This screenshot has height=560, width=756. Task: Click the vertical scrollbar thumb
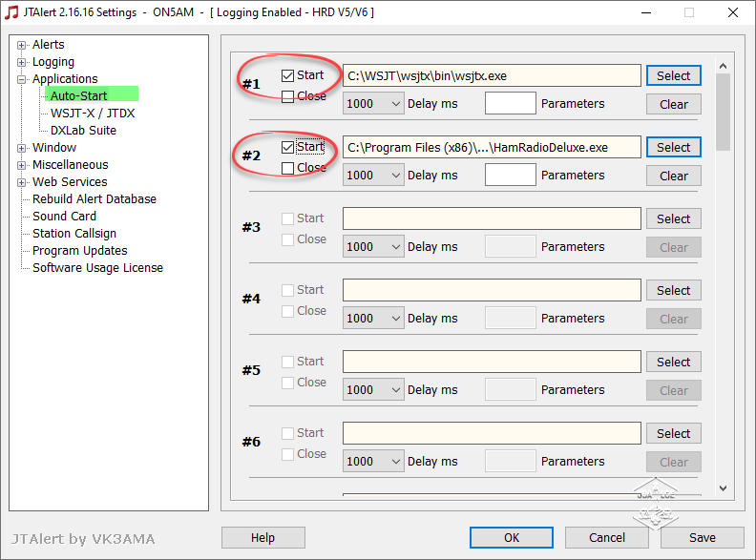(x=723, y=112)
